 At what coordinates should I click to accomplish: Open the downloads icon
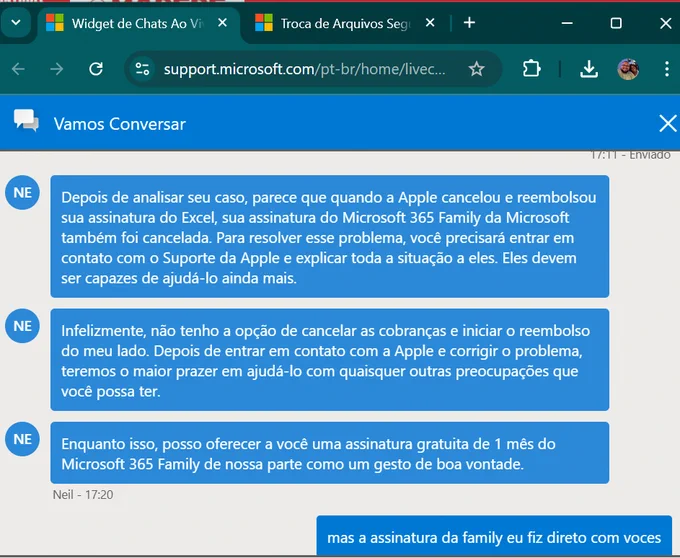(588, 69)
